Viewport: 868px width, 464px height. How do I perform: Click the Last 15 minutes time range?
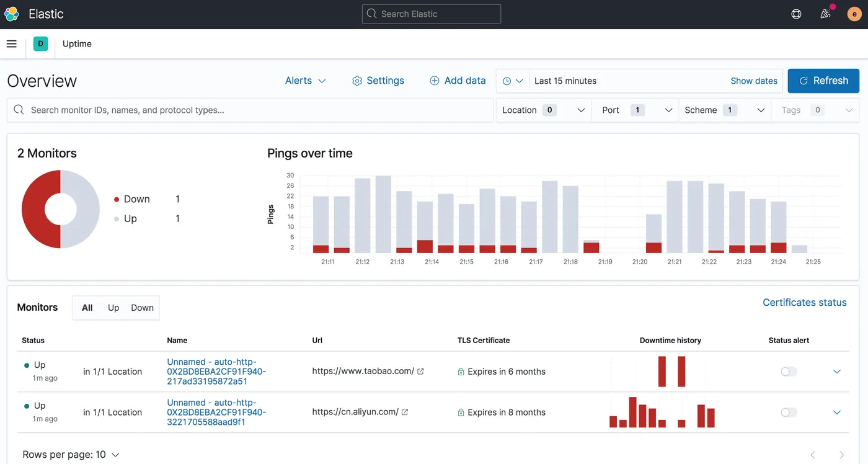click(565, 81)
